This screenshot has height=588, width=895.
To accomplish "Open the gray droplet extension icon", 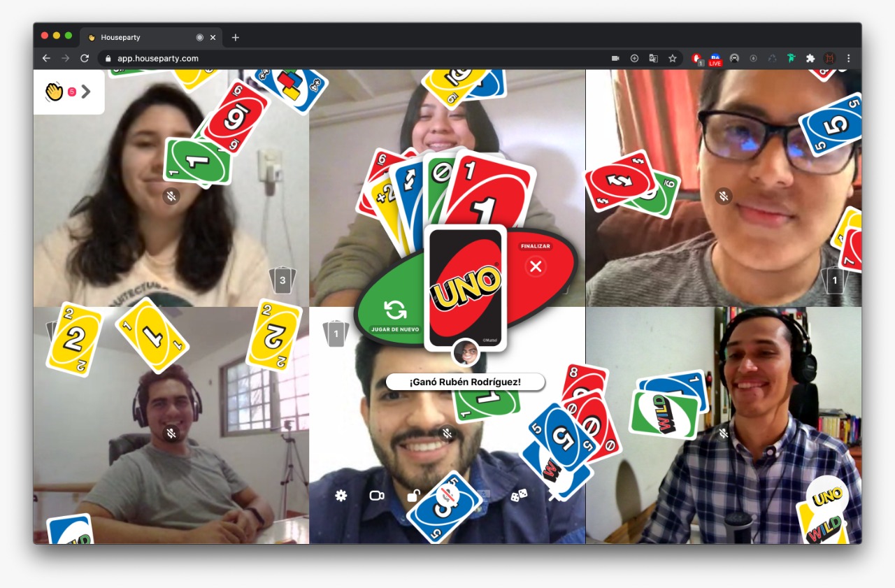I will tap(753, 59).
